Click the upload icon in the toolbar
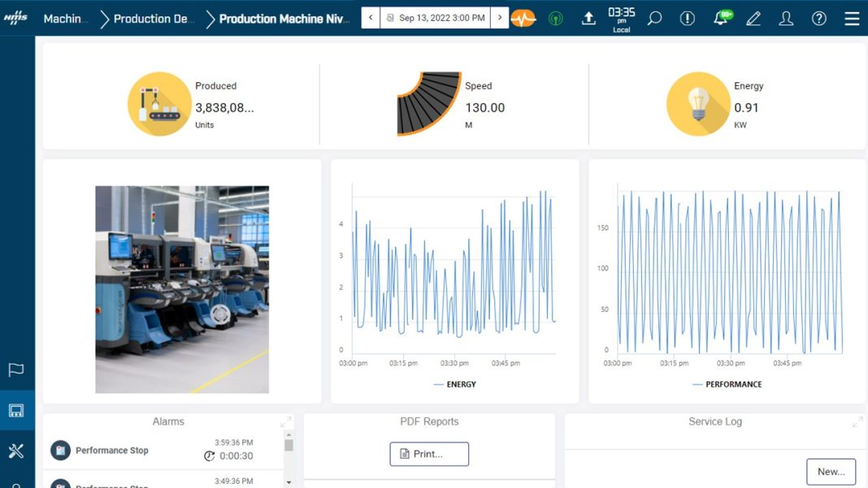868x488 pixels. pos(588,18)
